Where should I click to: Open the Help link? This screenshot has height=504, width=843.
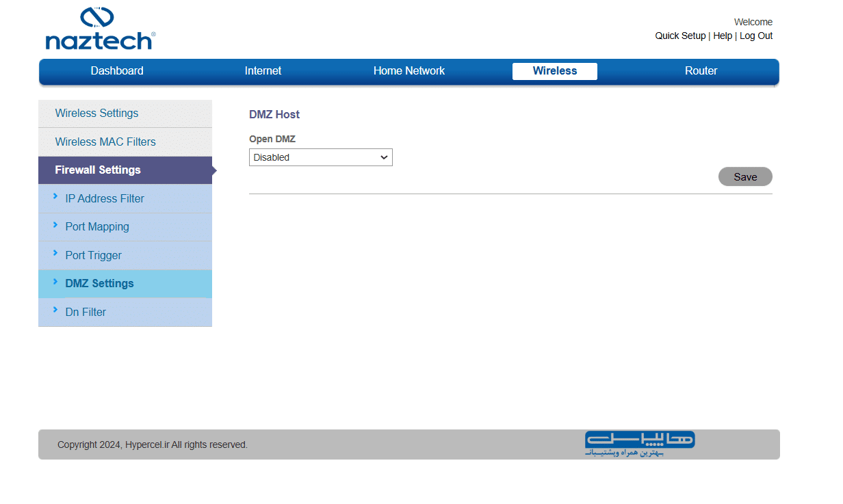pyautogui.click(x=722, y=36)
